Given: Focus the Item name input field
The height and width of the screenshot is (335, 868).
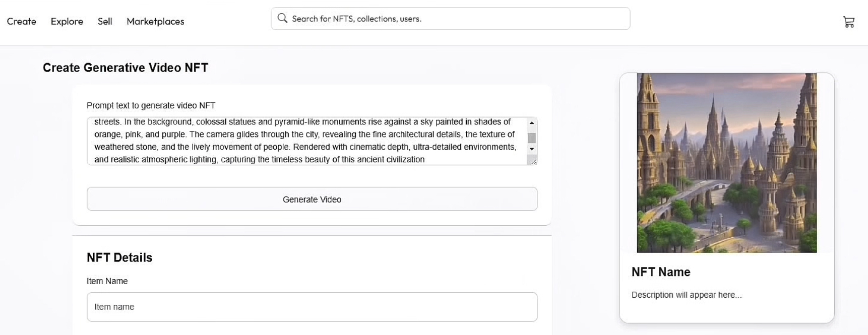Looking at the screenshot, I should (x=312, y=307).
